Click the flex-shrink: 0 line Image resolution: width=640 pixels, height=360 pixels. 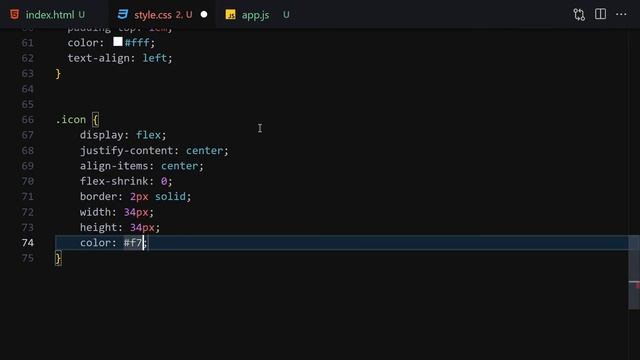click(126, 181)
